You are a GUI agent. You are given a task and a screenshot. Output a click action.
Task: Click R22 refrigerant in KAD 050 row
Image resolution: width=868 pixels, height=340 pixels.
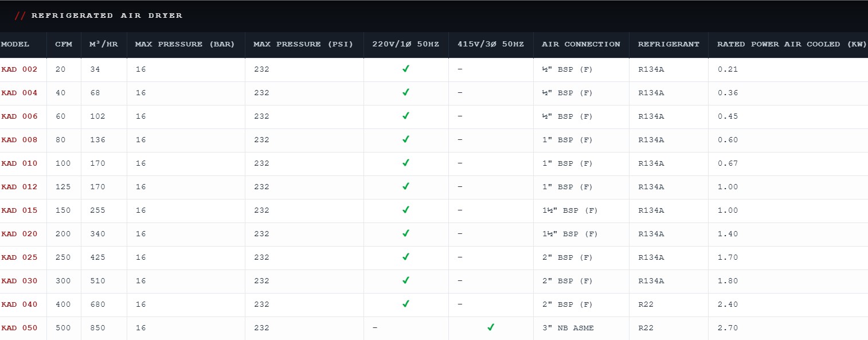pyautogui.click(x=646, y=328)
